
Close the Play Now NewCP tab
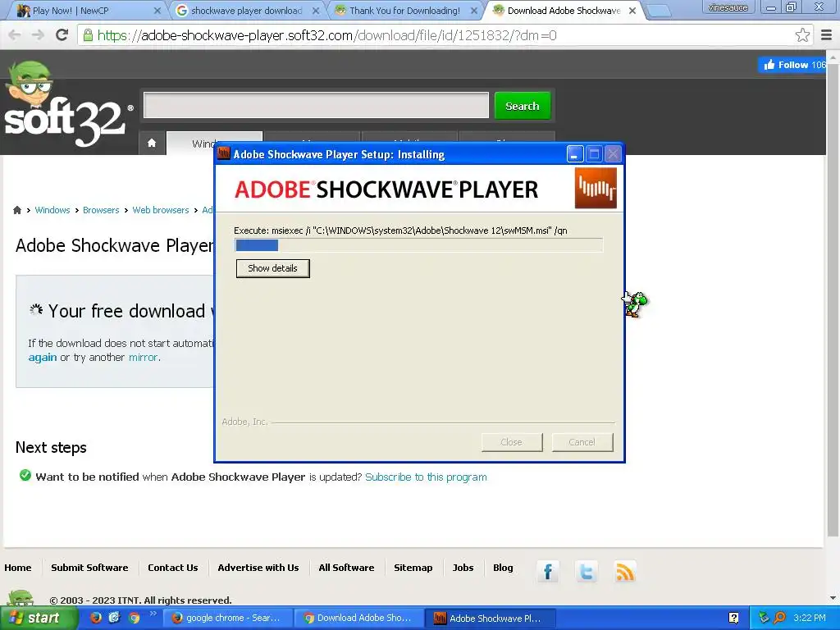[157, 11]
